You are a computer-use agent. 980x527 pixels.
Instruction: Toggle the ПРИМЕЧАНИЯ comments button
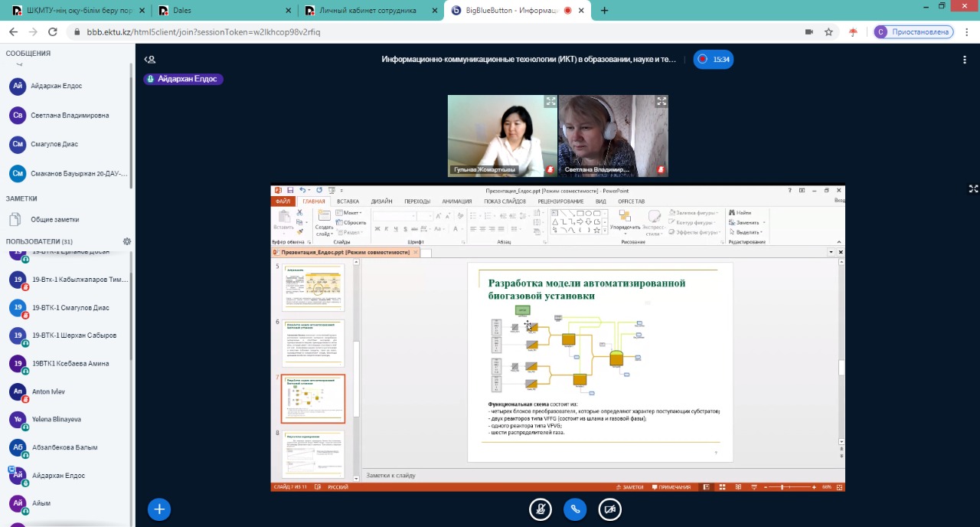pyautogui.click(x=670, y=487)
